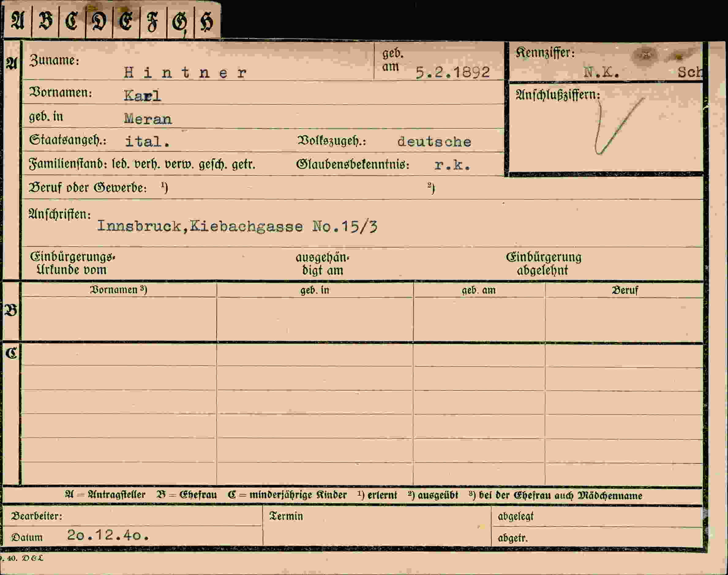
Task: Click the citizenship value 'ital.'
Action: 148,141
